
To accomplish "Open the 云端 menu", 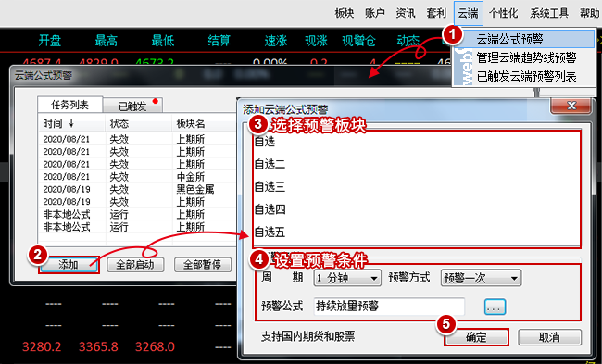I will pos(468,14).
